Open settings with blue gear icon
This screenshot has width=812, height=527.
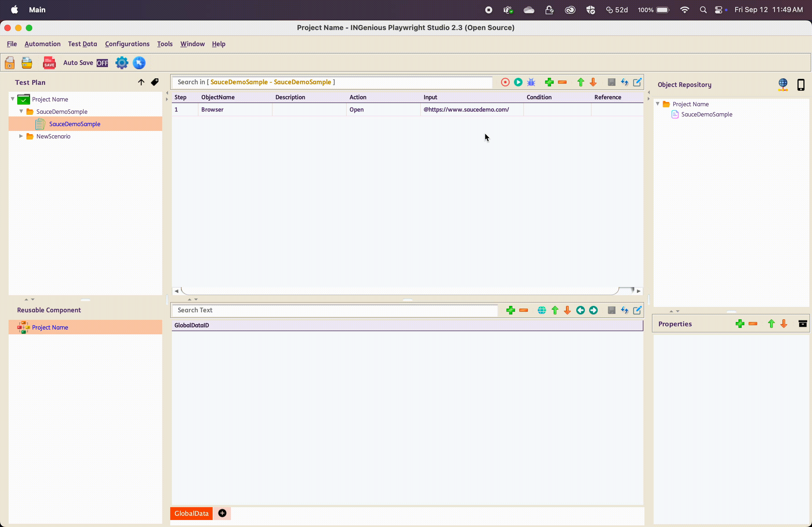pyautogui.click(x=121, y=63)
